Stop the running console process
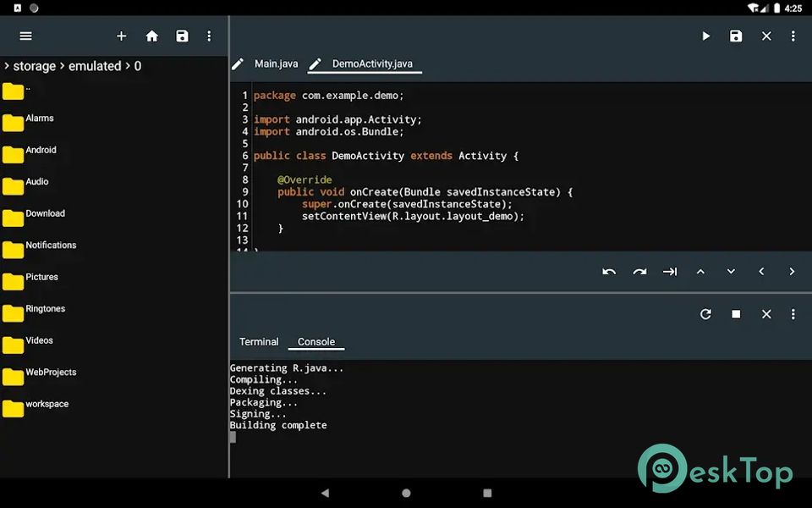The height and width of the screenshot is (508, 812). [x=736, y=314]
